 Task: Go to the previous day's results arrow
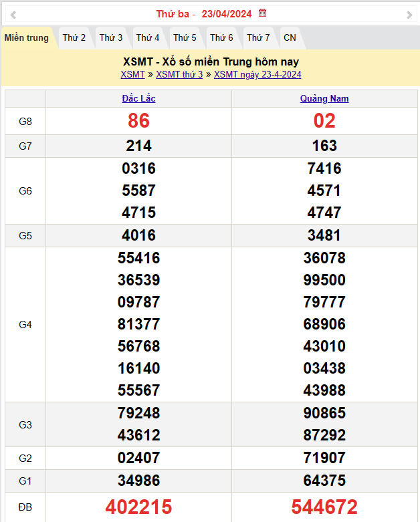pos(13,14)
